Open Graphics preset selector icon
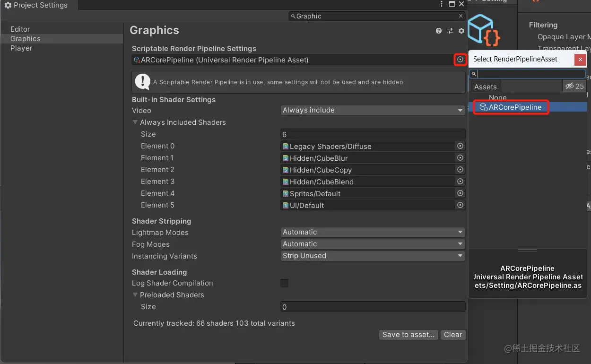 (450, 31)
